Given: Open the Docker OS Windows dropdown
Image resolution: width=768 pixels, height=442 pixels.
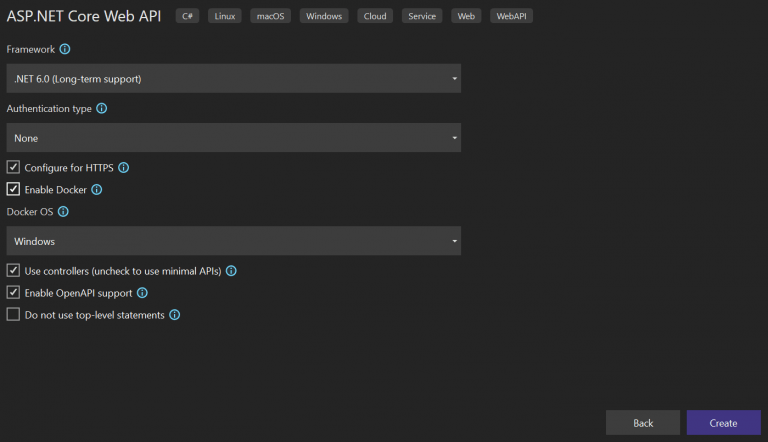Looking at the screenshot, I should (x=233, y=241).
